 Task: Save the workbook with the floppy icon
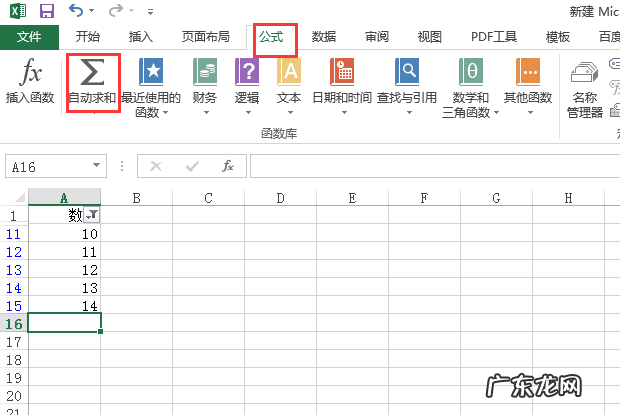tap(47, 11)
